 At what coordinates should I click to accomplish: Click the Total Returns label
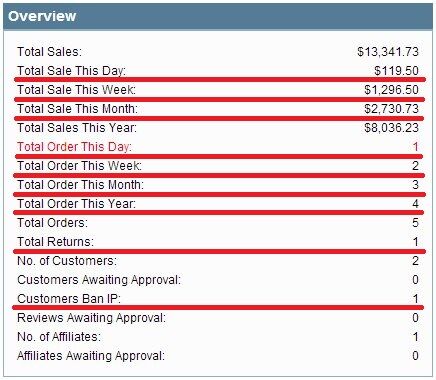point(55,242)
